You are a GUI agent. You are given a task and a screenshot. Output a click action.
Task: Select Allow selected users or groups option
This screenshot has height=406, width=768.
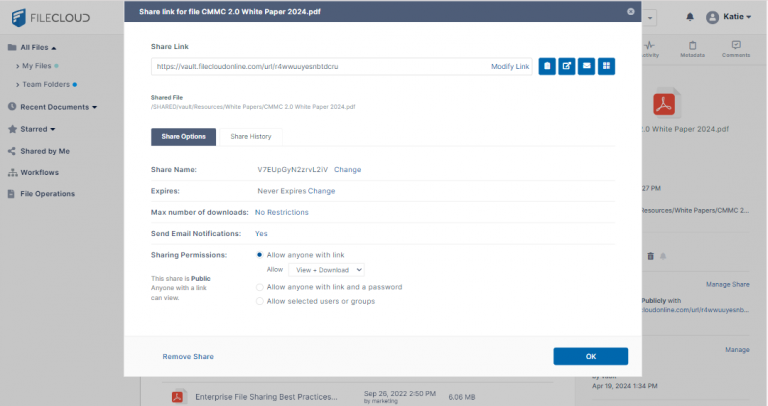260,301
